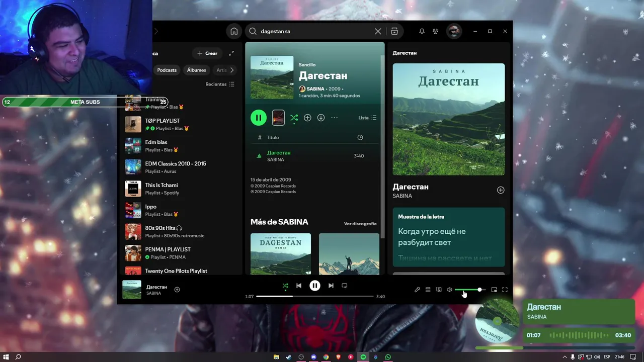Sort by the duration clock column header
Screen dimensions: 644x362
click(x=360, y=137)
